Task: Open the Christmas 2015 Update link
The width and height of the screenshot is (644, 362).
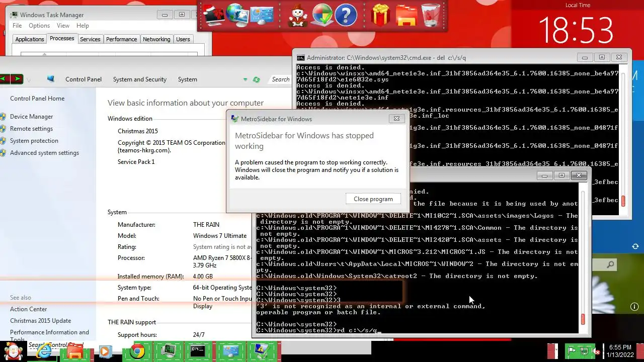Action: [40, 321]
